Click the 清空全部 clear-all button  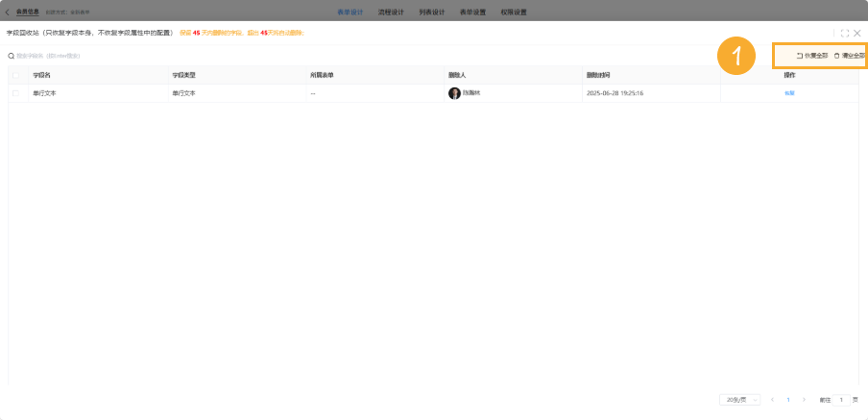(x=850, y=56)
